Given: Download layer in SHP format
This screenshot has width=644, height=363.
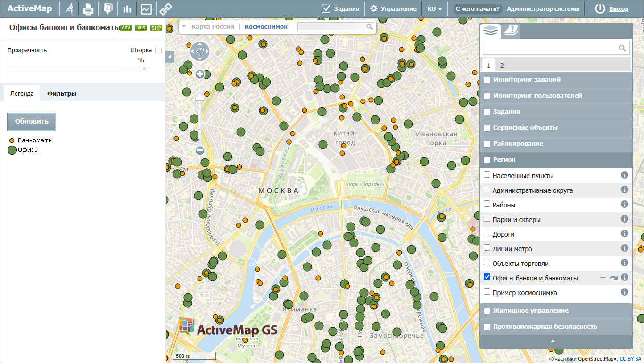Looking at the screenshot, I should [156, 28].
